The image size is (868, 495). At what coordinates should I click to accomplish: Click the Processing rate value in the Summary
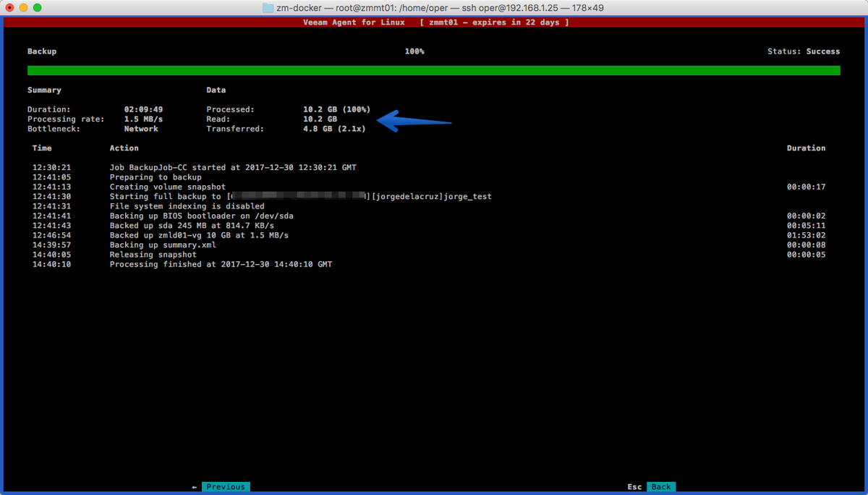(143, 119)
